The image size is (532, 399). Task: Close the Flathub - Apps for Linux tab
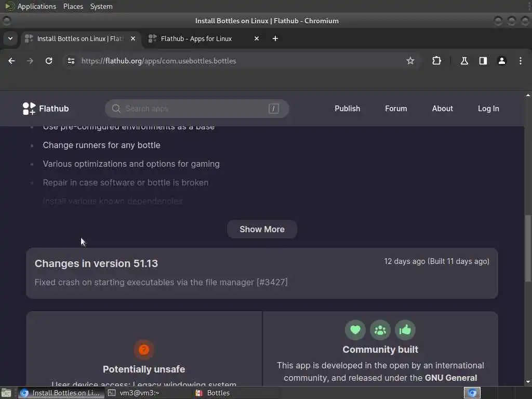pos(257,38)
